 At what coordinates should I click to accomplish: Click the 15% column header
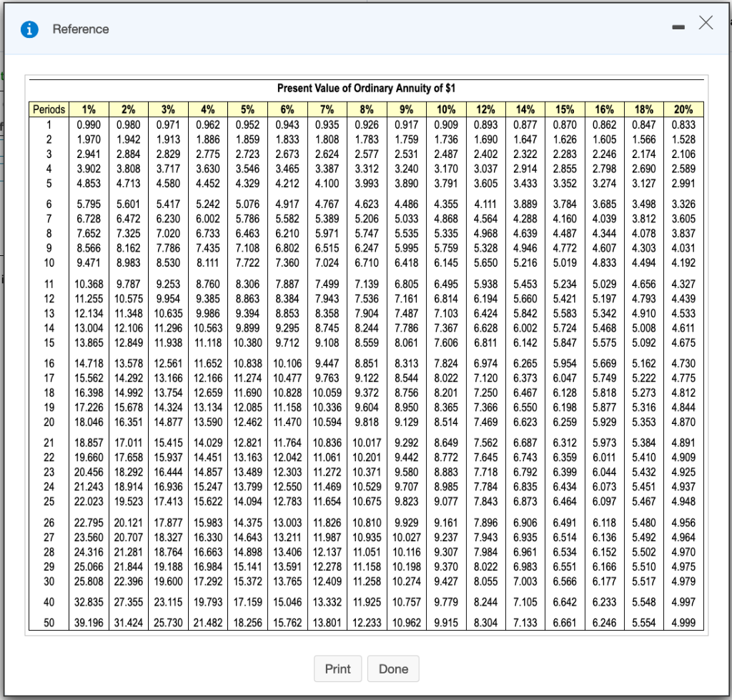(565, 109)
